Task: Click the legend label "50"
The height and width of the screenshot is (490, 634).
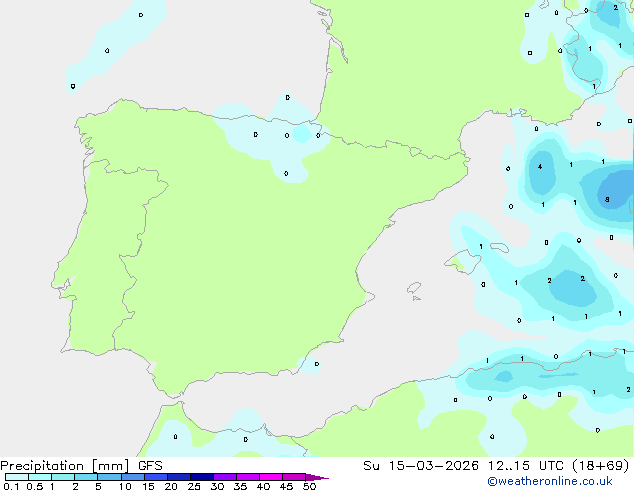Action: click(x=309, y=486)
